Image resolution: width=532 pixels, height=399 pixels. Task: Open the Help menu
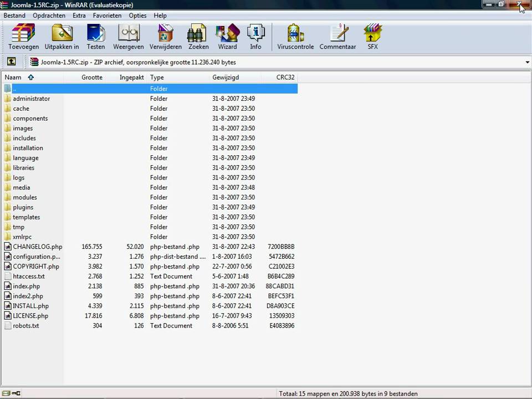[x=160, y=16]
